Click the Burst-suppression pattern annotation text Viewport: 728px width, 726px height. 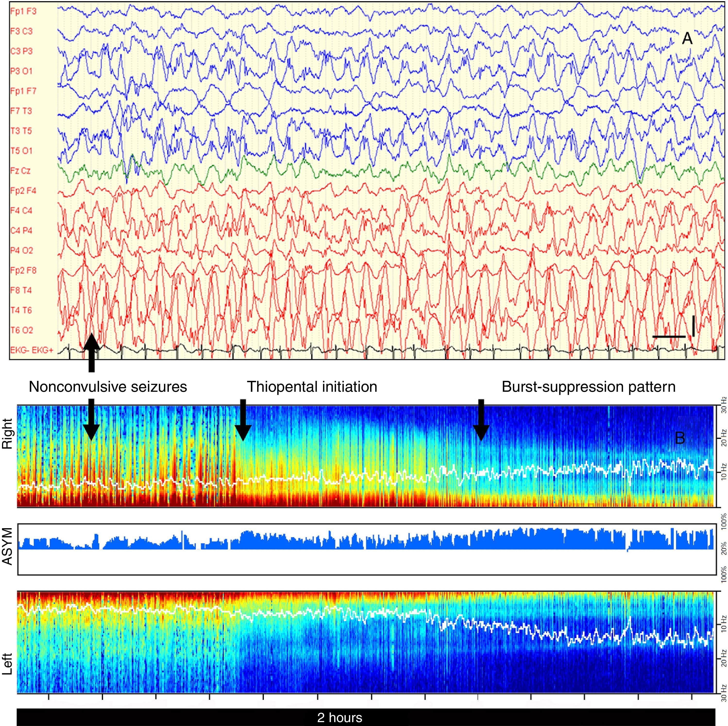click(588, 387)
